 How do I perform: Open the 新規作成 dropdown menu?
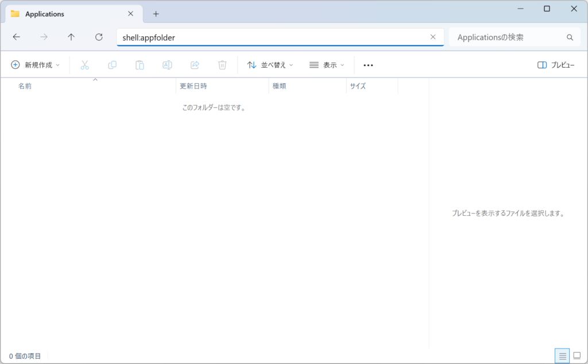tap(36, 65)
